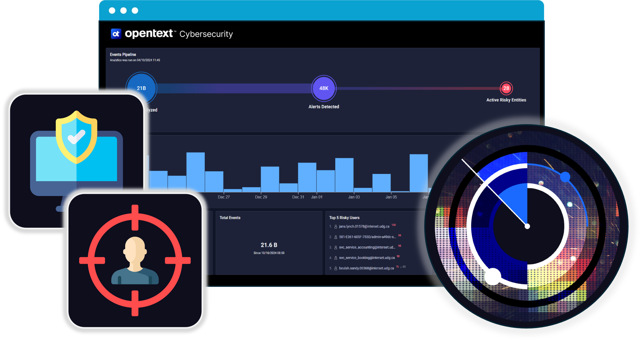Viewport: 644px width, 344px height.
Task: Select the tall bar immediately left of Jan 03 tick
Action: pos(344,175)
